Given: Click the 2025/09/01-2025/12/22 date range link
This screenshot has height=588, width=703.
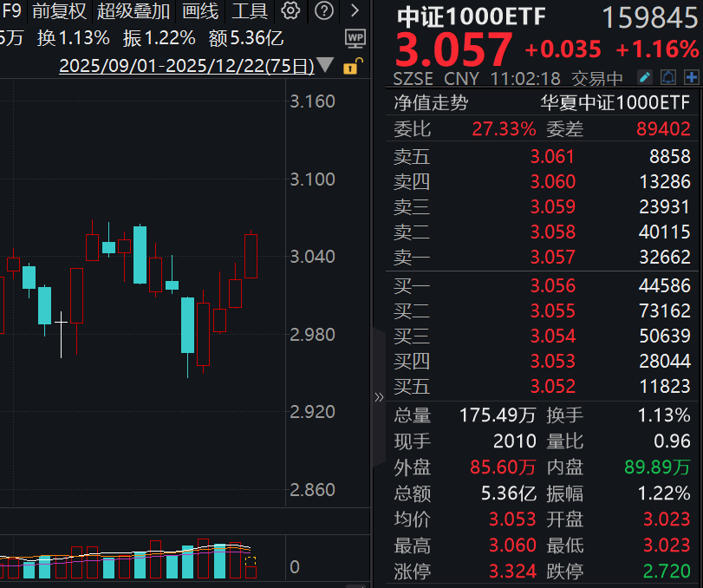Looking at the screenshot, I should tap(187, 64).
